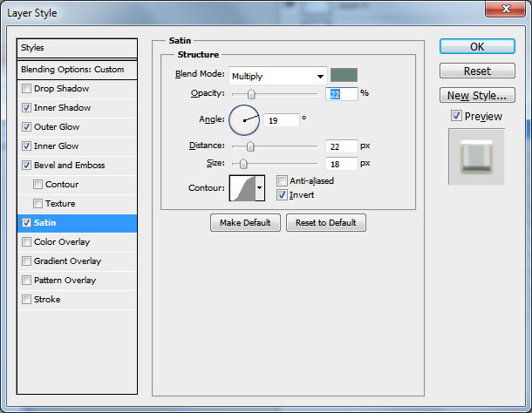Click the Size value field
The width and height of the screenshot is (532, 413).
coord(342,164)
